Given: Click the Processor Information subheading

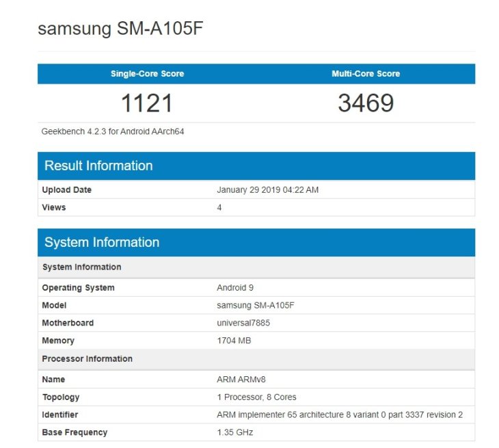Looking at the screenshot, I should pyautogui.click(x=87, y=359).
